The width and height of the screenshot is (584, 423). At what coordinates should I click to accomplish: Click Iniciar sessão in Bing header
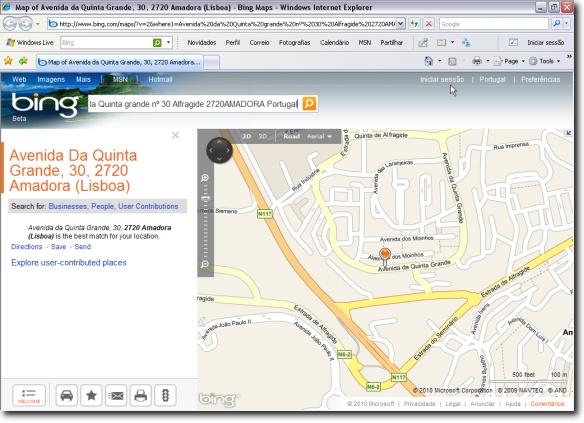(x=442, y=79)
